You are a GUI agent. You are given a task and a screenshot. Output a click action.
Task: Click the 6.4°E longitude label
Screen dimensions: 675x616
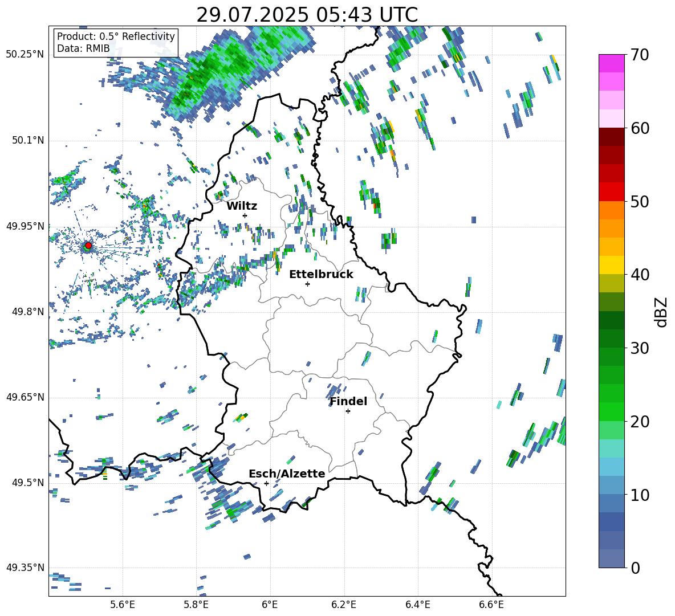click(x=417, y=605)
